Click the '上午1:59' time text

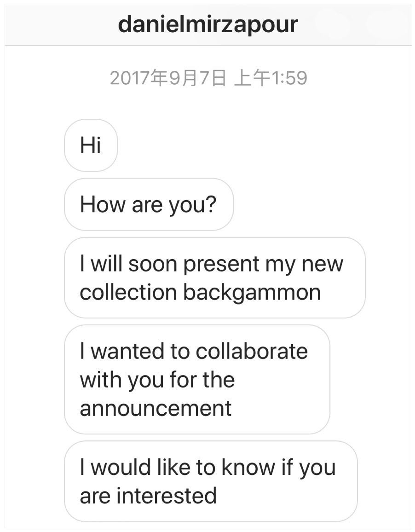tap(271, 78)
